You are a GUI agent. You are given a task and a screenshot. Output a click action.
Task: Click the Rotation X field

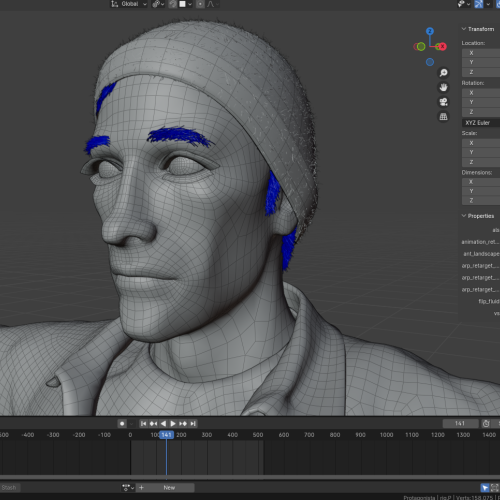(x=481, y=93)
